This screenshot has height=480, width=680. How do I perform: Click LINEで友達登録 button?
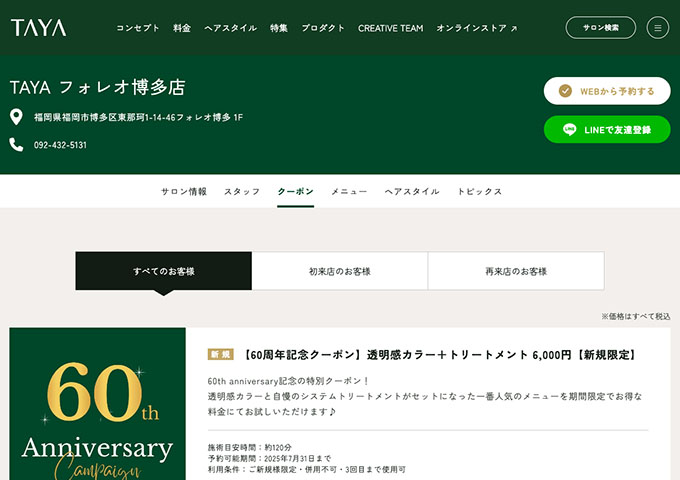[x=607, y=129]
